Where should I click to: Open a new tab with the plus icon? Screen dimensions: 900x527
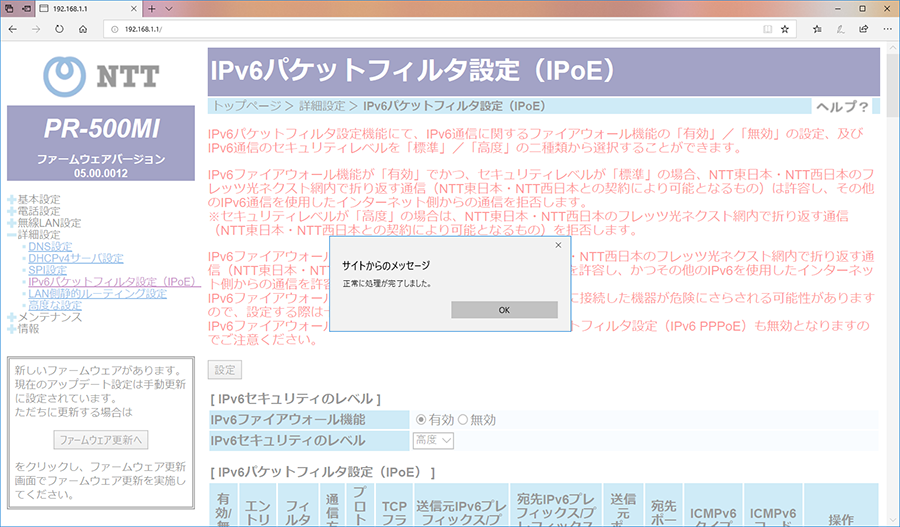[x=152, y=9]
